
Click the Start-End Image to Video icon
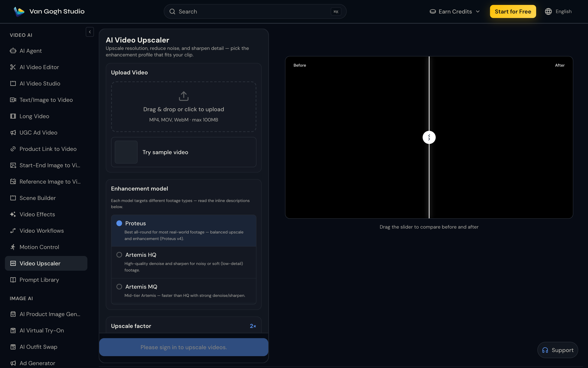coord(13,165)
